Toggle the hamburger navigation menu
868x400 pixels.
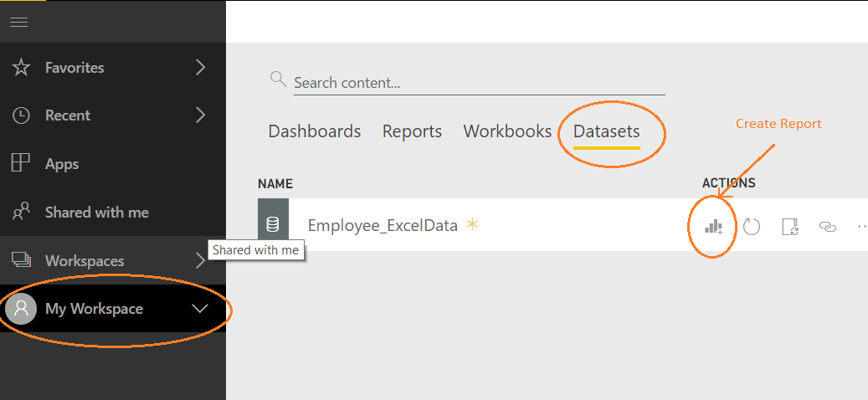point(18,22)
